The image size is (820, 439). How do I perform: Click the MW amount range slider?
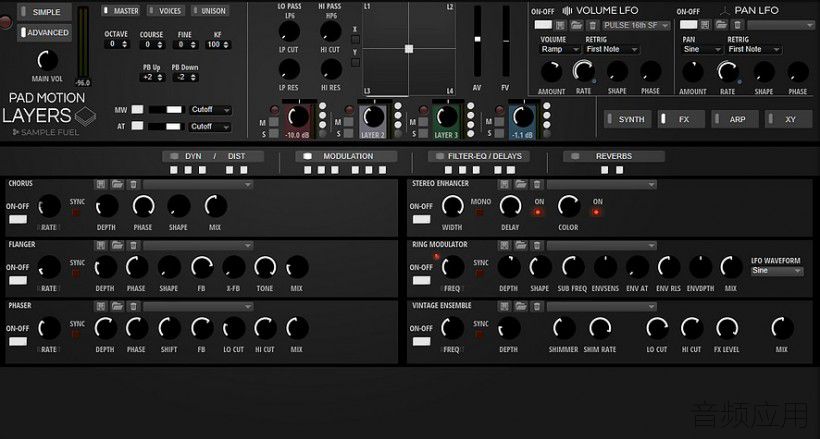166,110
